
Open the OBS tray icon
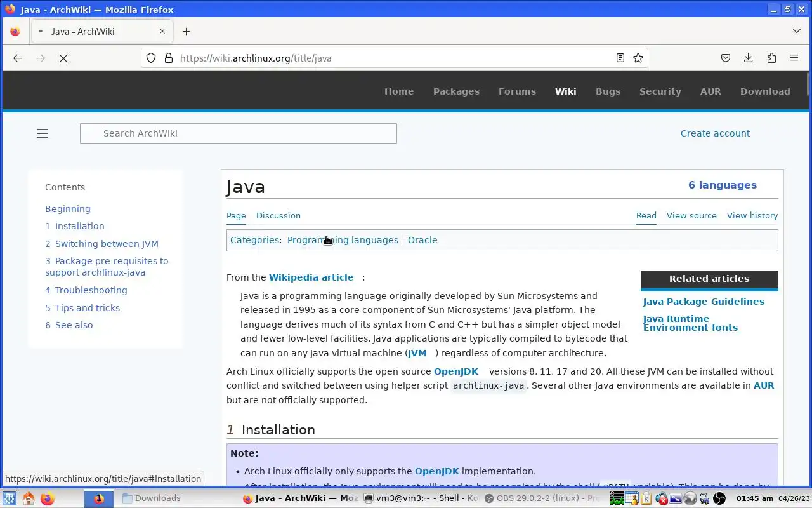[719, 498]
